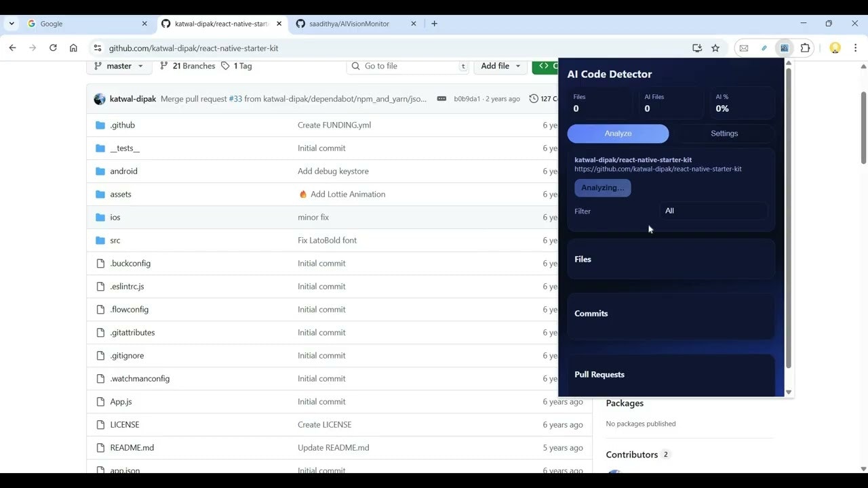Screen dimensions: 868x488
Task: Go back with the browser back arrow
Action: [12, 48]
